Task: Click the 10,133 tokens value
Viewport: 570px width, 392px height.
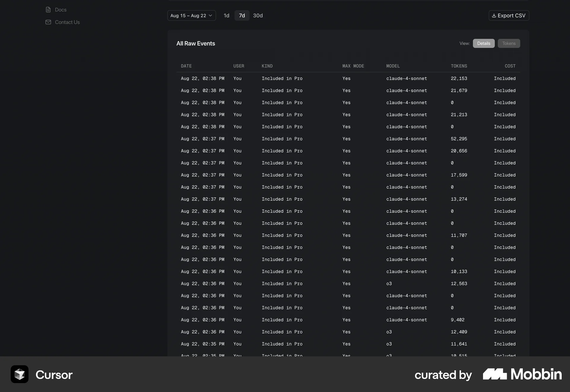Action: pyautogui.click(x=459, y=271)
